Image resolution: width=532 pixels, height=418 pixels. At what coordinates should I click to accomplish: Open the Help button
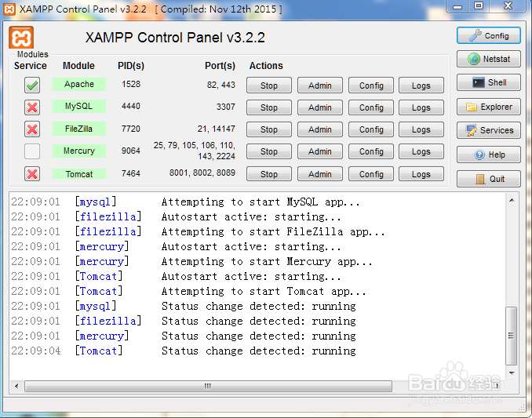click(x=489, y=154)
